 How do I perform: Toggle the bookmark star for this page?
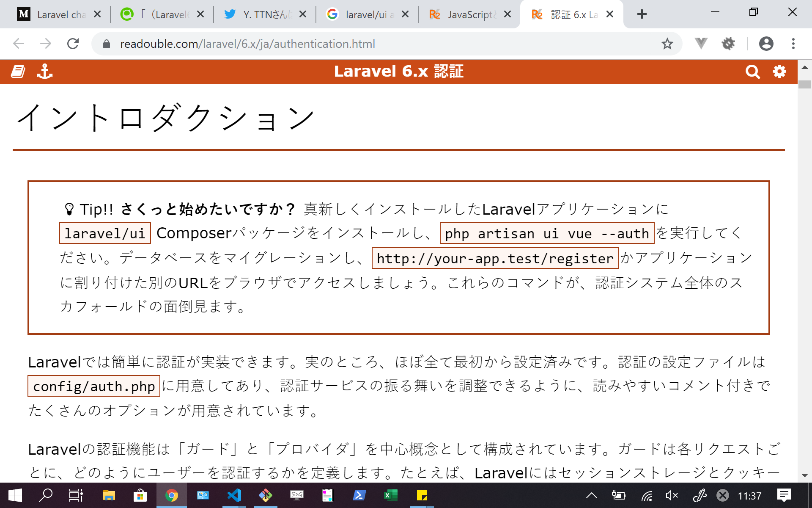pos(667,43)
